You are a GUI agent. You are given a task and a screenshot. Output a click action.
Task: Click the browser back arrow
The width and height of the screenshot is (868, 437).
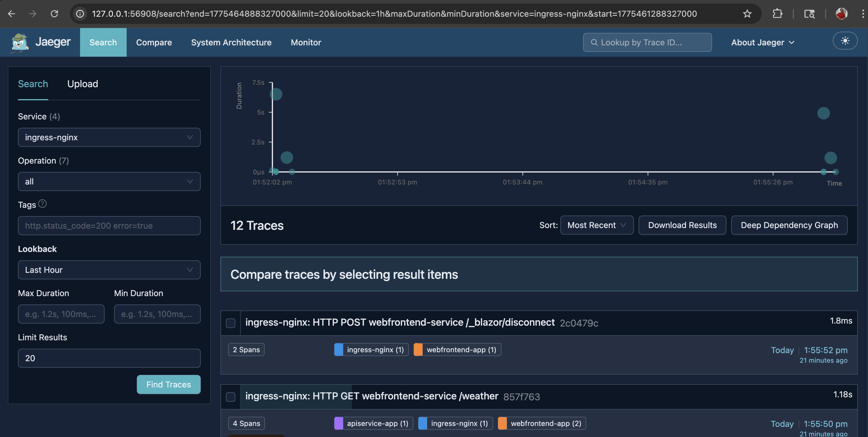(11, 14)
